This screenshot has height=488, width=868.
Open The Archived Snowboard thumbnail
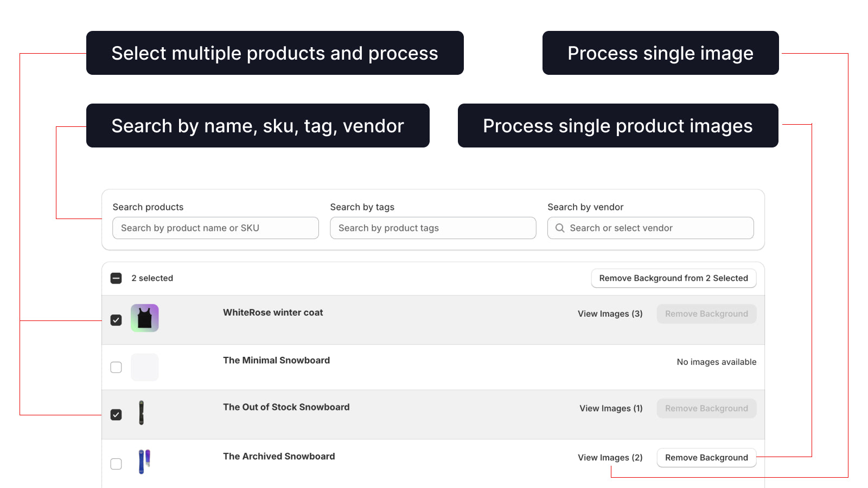tap(144, 461)
